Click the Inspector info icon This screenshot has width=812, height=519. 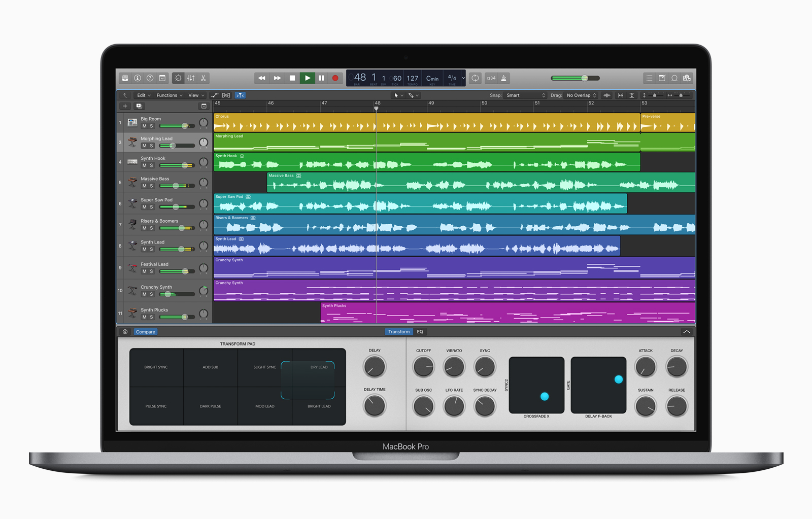(x=138, y=78)
